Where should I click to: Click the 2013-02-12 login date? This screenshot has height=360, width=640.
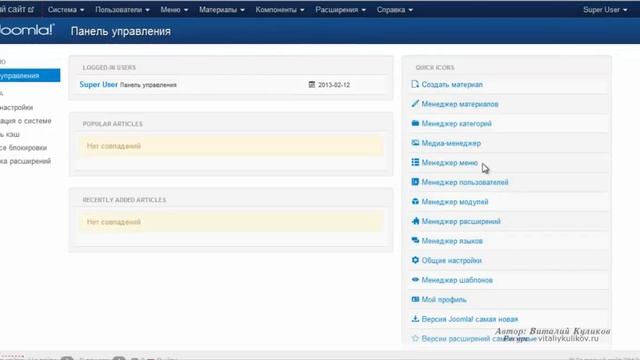tap(334, 85)
